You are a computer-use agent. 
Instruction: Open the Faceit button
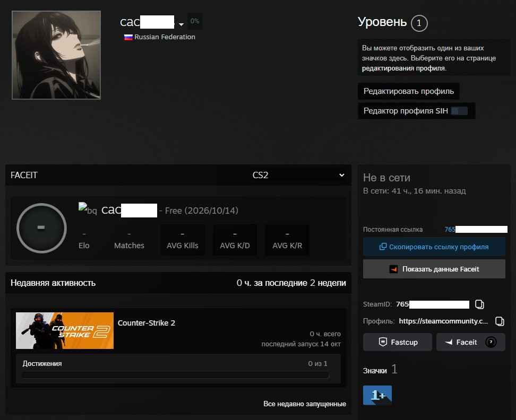pyautogui.click(x=470, y=342)
